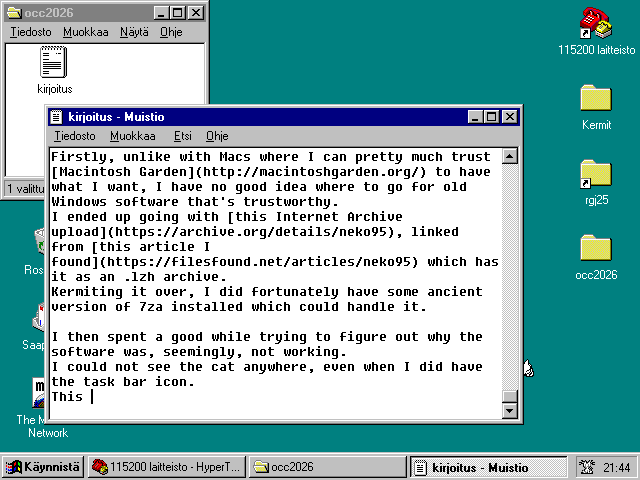Click the folder icon in occ2026 title bar
The image size is (640, 480).
click(14, 13)
